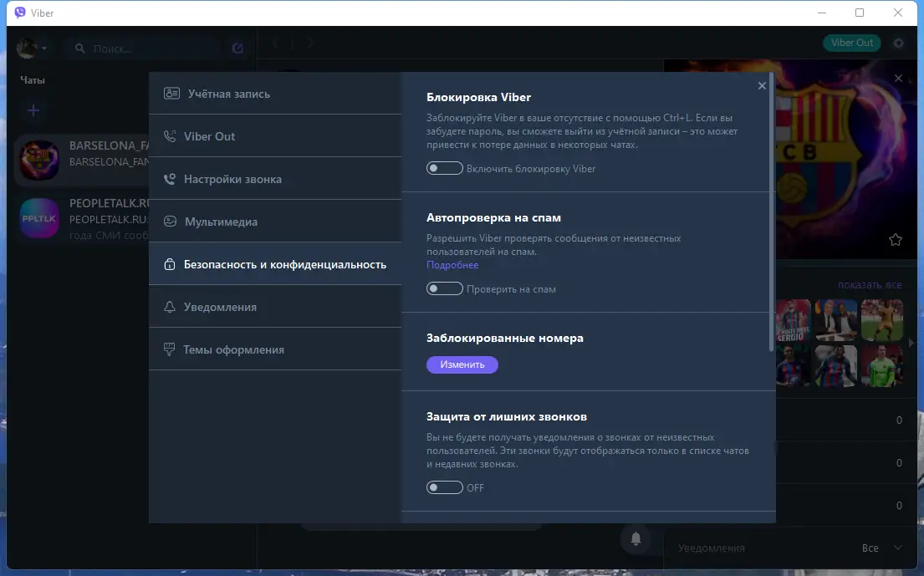This screenshot has width=924, height=576.
Task: Click the multimedia smiley icon
Action: coord(171,222)
